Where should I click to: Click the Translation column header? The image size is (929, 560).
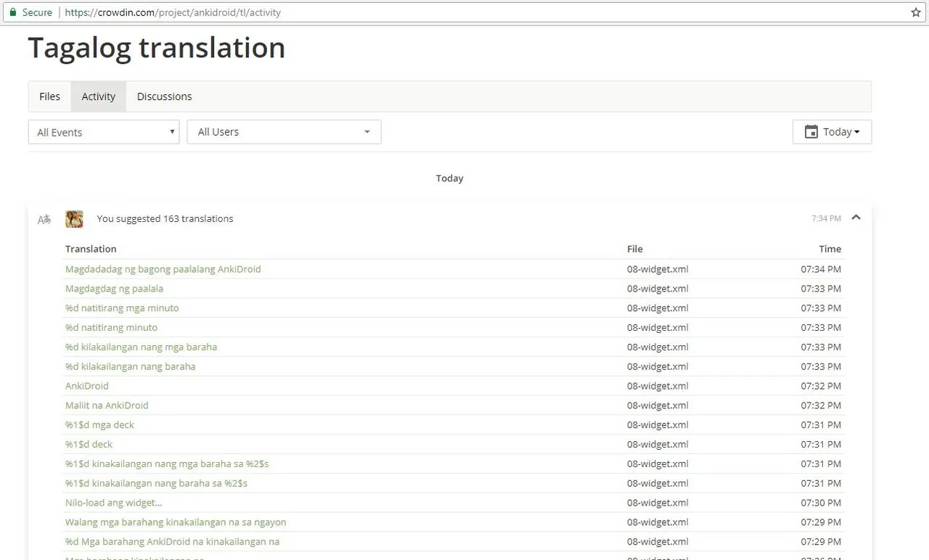tap(91, 249)
